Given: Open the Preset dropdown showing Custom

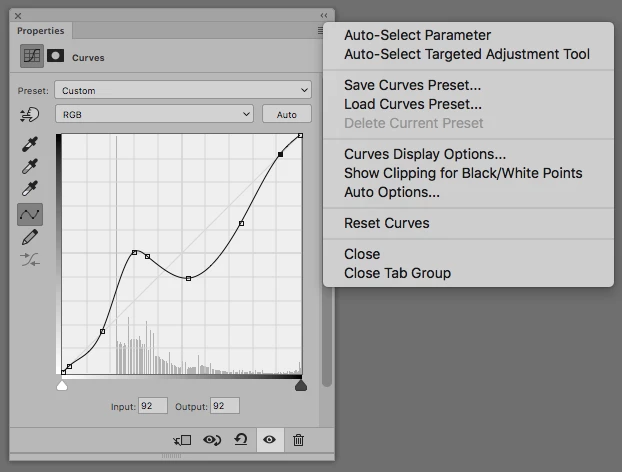Looking at the screenshot, I should click(183, 90).
